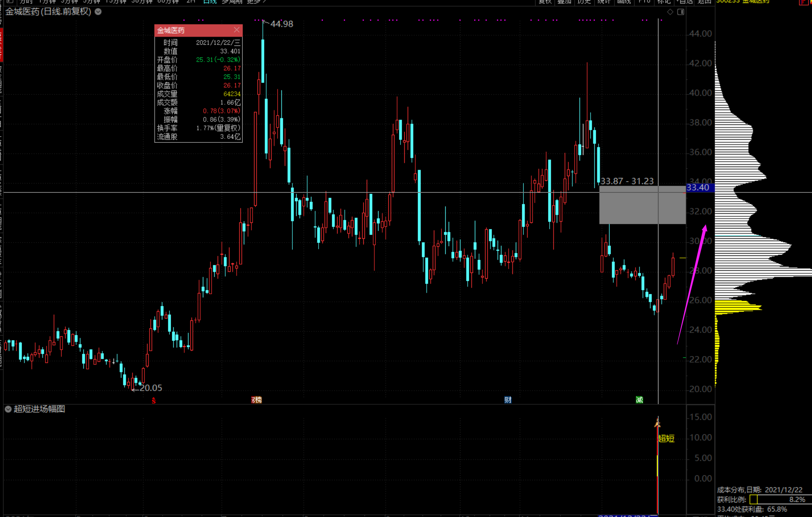This screenshot has height=517, width=812.
Task: Click the red S marker on timeline
Action: coord(154,400)
